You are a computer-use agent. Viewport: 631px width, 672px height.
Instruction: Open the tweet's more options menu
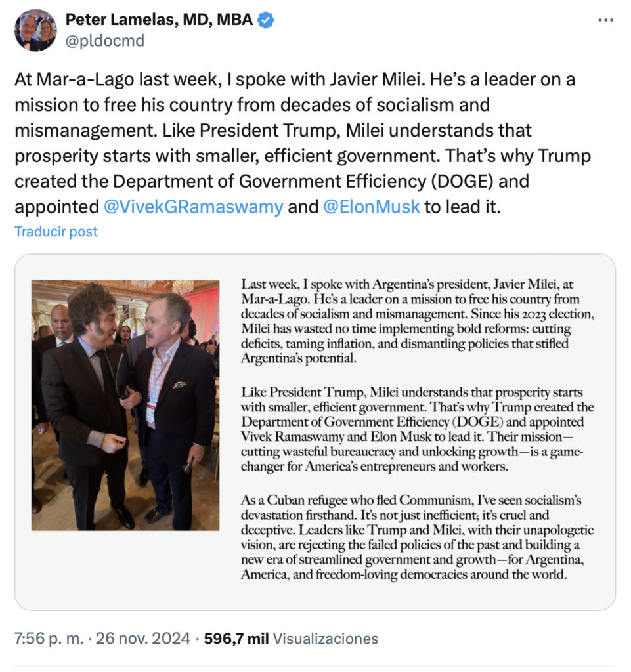point(605,20)
